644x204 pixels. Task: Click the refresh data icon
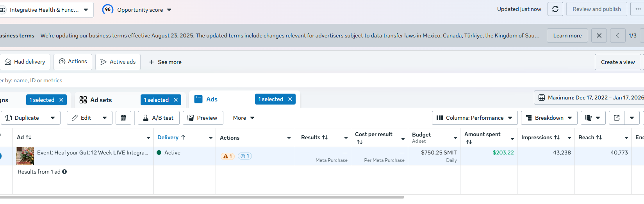tap(555, 9)
